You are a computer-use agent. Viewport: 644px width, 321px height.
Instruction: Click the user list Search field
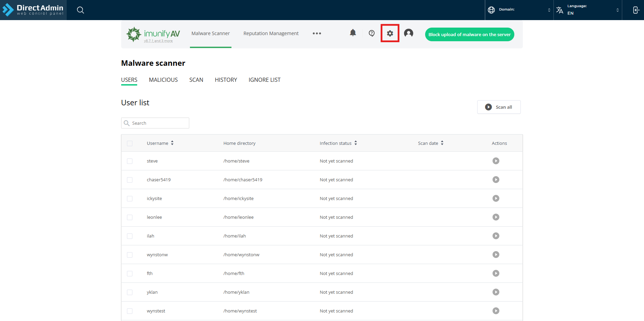point(159,123)
